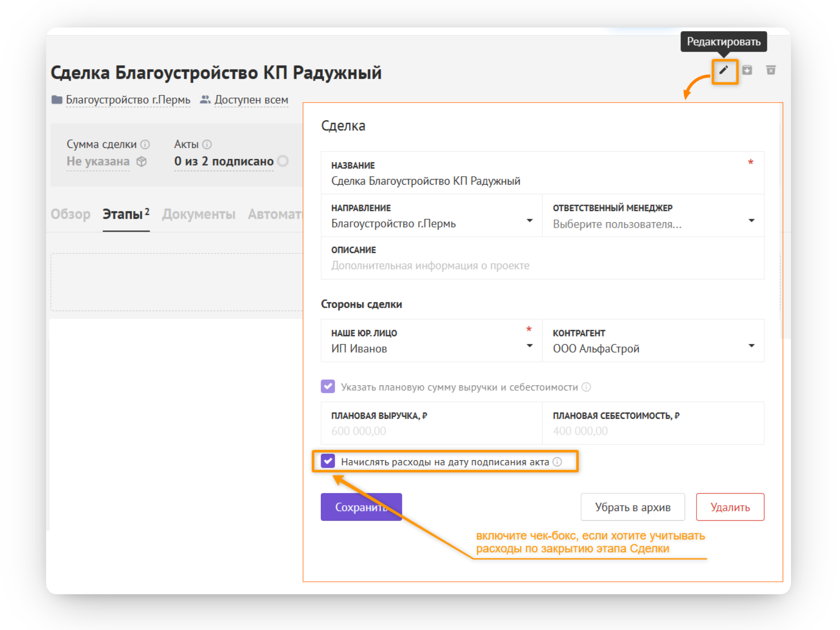Click the circle status next to 0 из 2 подписано

point(283,161)
